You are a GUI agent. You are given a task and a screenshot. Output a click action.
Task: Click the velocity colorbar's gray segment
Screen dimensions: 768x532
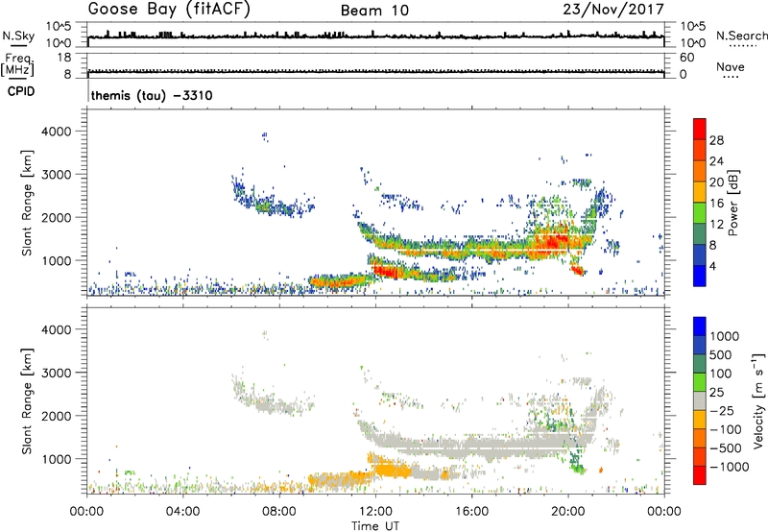click(700, 400)
